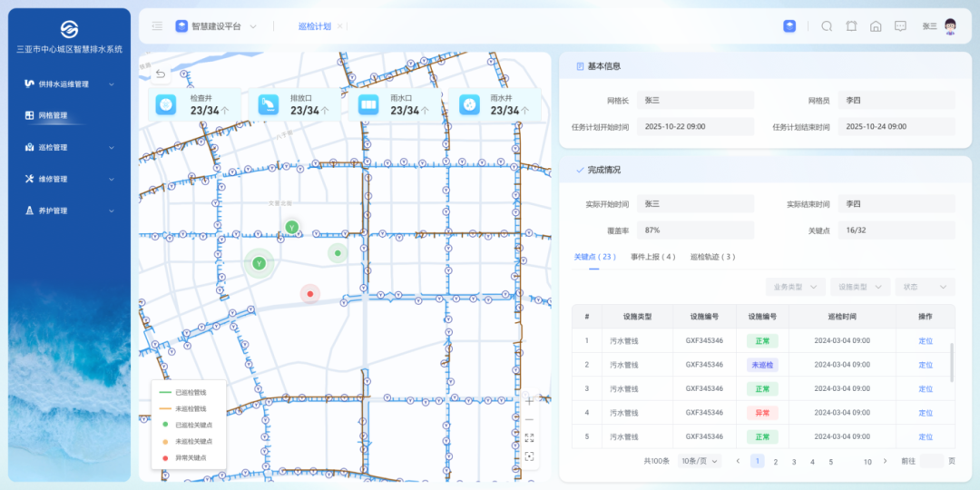This screenshot has width=980, height=490.
Task: Zoom out on the map with minus
Action: [529, 419]
